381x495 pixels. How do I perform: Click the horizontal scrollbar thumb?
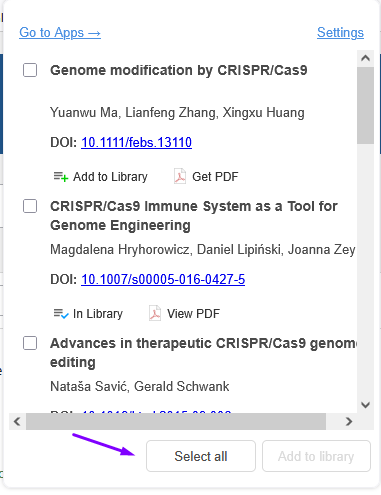coord(176,422)
